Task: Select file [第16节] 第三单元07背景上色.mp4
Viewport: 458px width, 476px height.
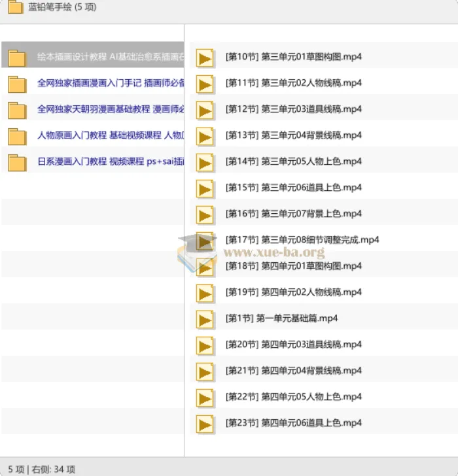Action: click(x=294, y=213)
